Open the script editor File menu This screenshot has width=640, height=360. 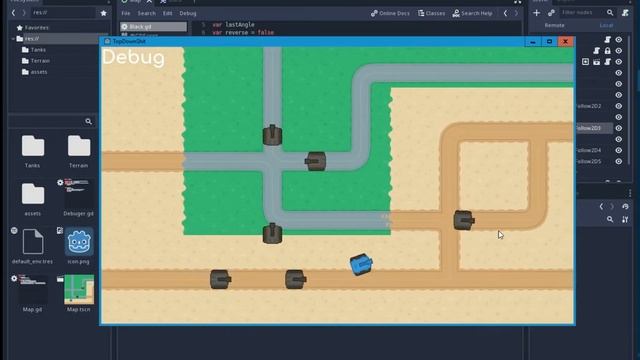pyautogui.click(x=126, y=13)
